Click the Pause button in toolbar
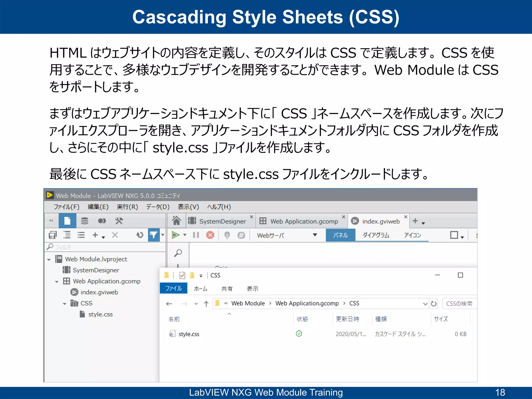 point(196,235)
